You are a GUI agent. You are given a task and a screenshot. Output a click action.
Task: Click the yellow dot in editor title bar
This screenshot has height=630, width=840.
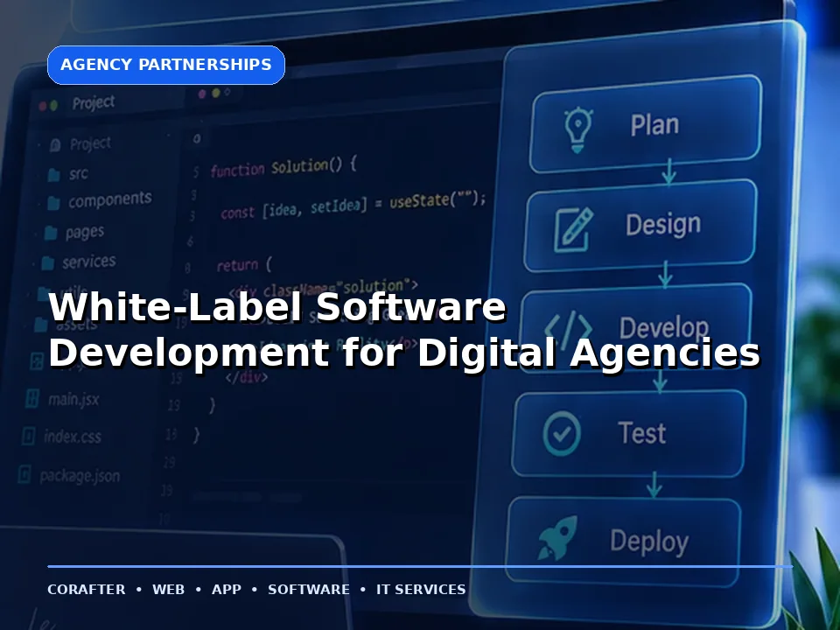[x=216, y=94]
